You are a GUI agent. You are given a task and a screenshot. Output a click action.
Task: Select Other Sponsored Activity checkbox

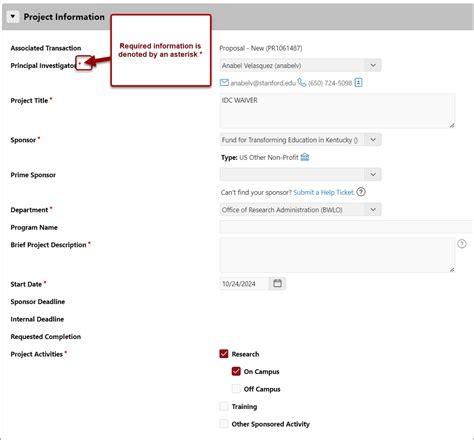224,424
